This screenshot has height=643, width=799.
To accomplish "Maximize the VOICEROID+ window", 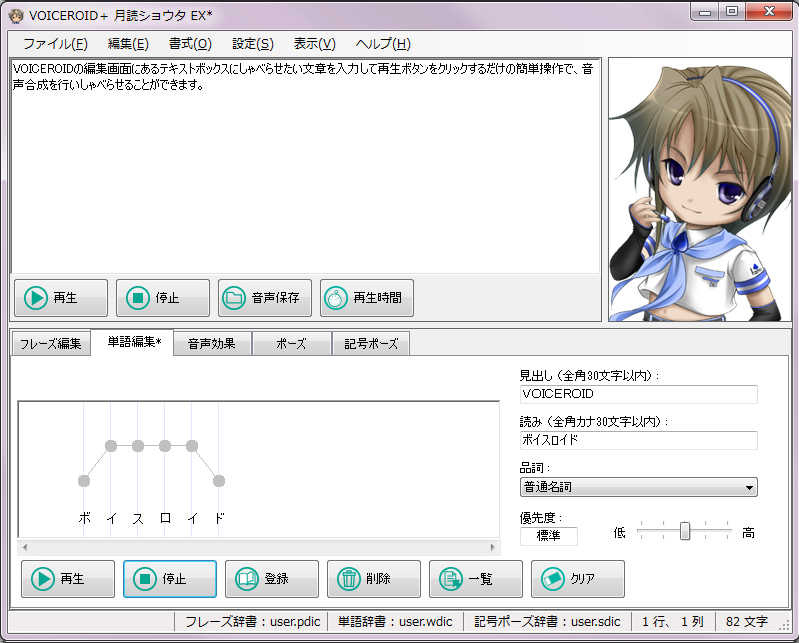I will pyautogui.click(x=732, y=11).
